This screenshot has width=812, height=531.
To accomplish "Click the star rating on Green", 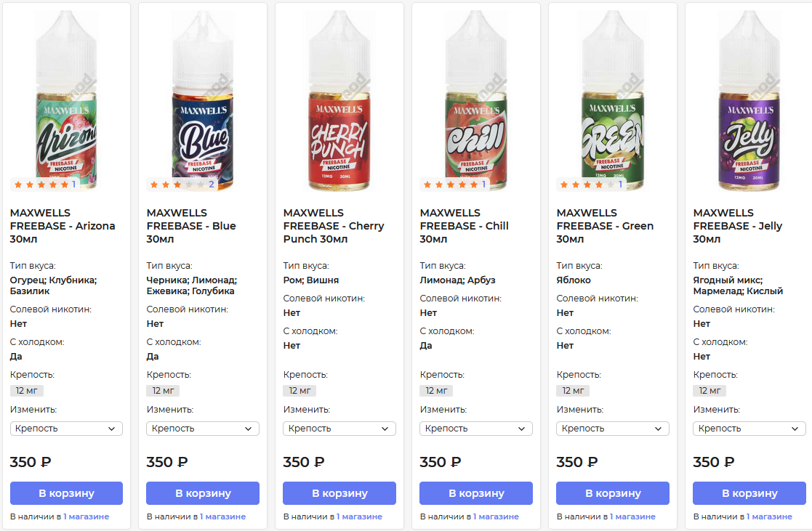I will click(589, 185).
